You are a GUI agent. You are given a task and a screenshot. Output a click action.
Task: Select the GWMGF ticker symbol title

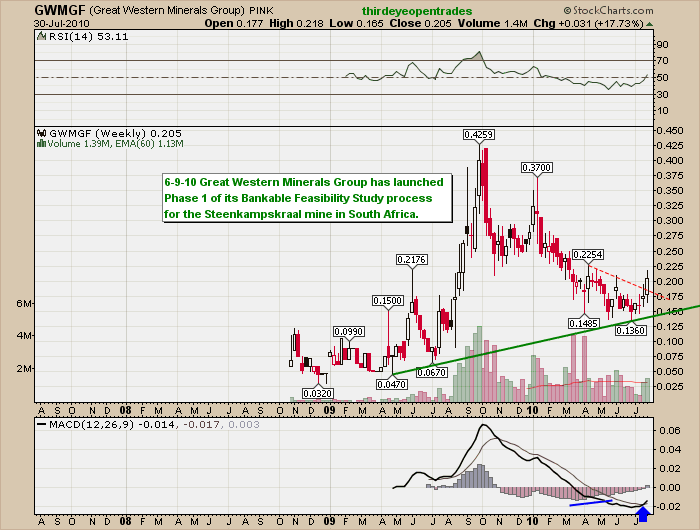pyautogui.click(x=59, y=10)
